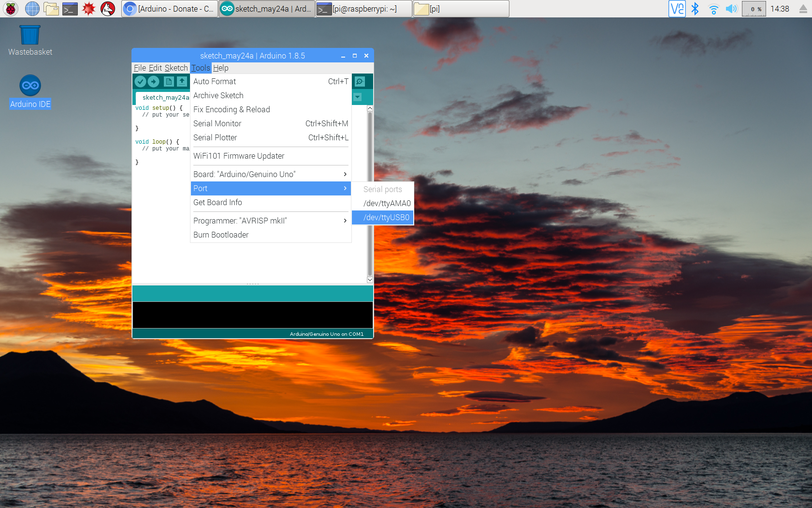Viewport: 812px width, 508px height.
Task: Choose Archive Sketch
Action: click(x=271, y=95)
